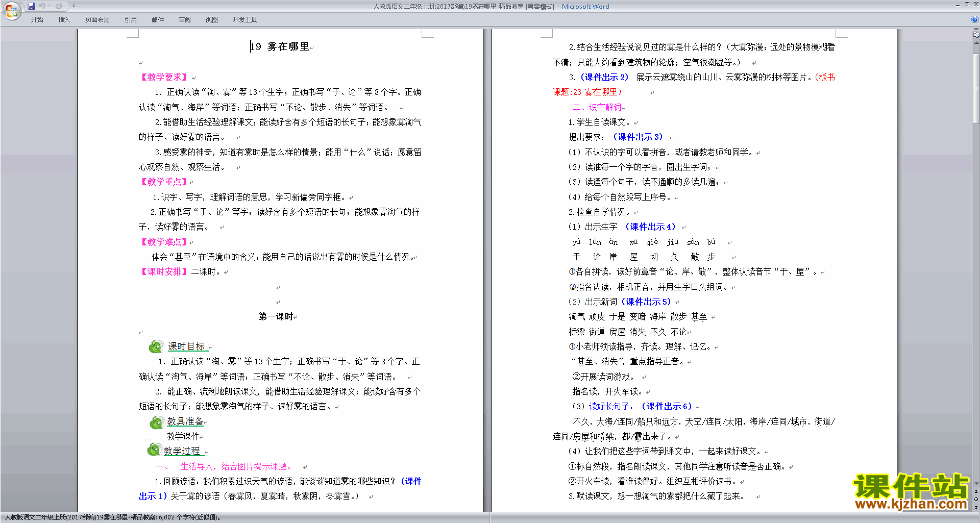Image resolution: width=980 pixels, height=523 pixels.
Task: Click the '1.学生自读课文。' line
Action: [x=600, y=122]
